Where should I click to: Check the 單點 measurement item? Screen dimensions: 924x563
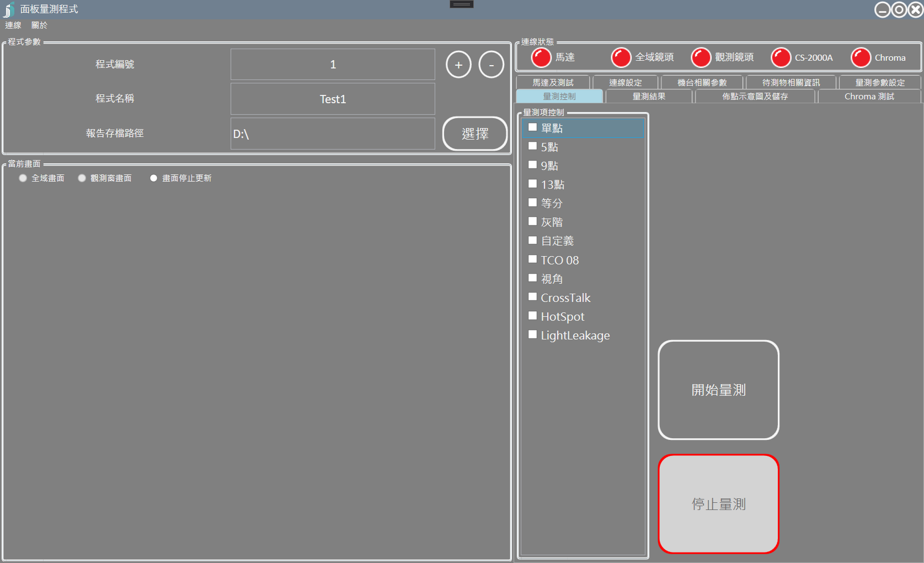pos(533,128)
